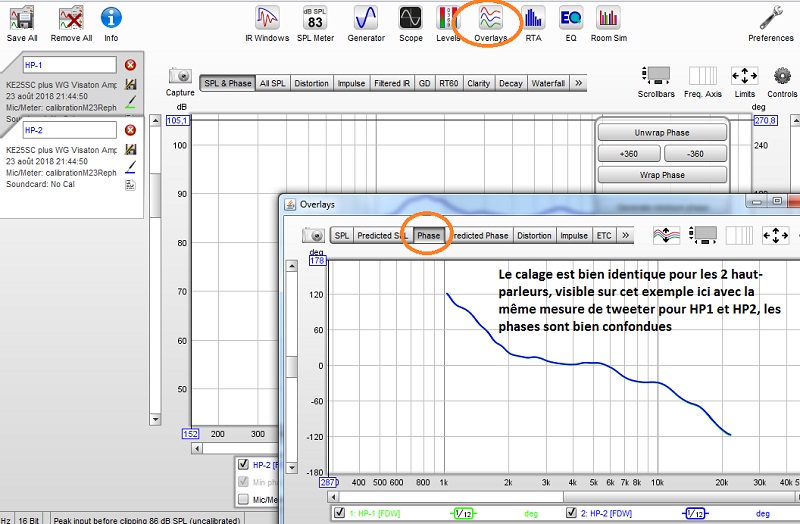Open the Scope tool
The height and width of the screenshot is (524, 800).
(411, 24)
